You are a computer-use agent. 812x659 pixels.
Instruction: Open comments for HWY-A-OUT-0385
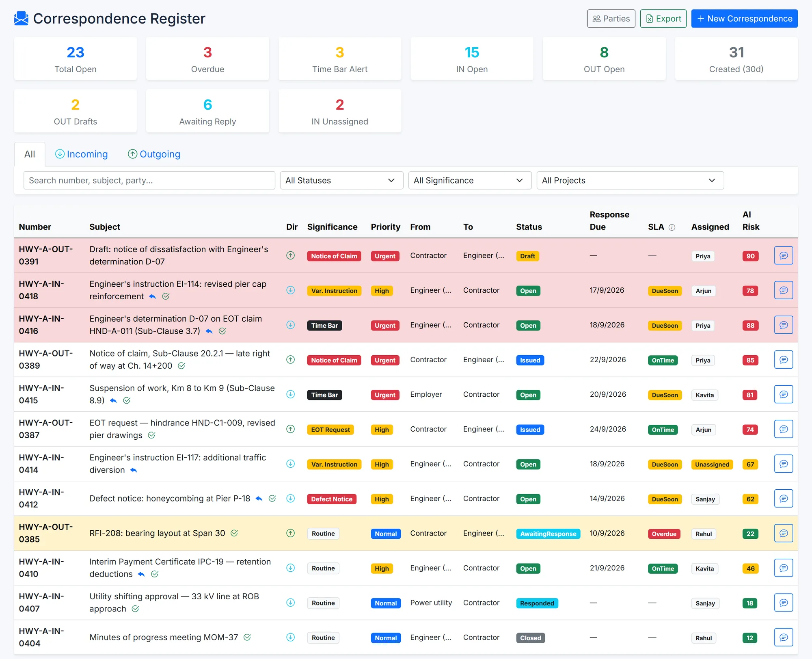click(783, 534)
